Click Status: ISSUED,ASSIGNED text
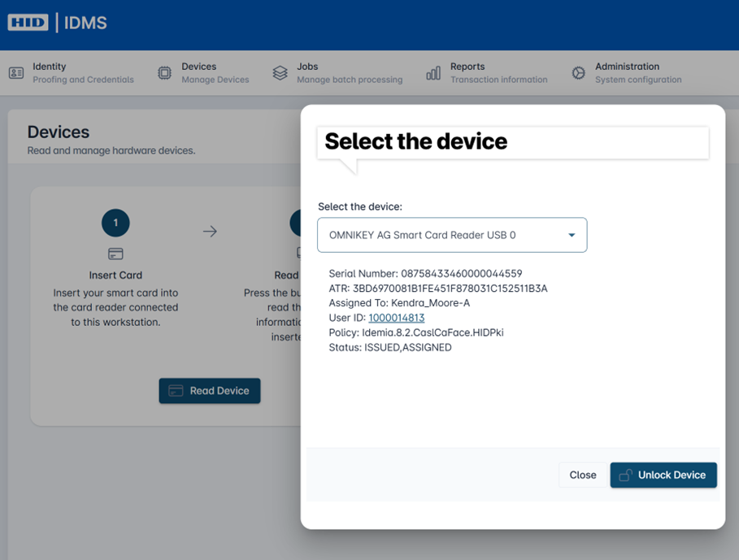The width and height of the screenshot is (739, 560). pos(390,348)
